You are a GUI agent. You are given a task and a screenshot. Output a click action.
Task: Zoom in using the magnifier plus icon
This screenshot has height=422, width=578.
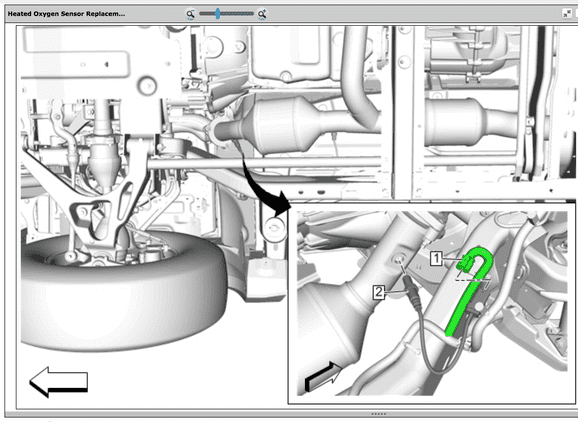pyautogui.click(x=262, y=14)
